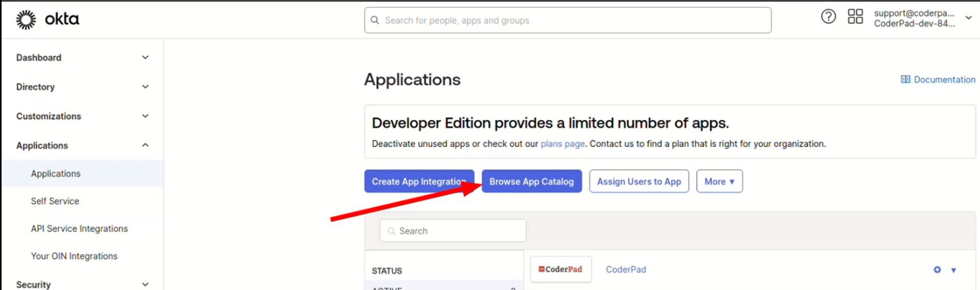Image resolution: width=980 pixels, height=290 pixels.
Task: Expand the Security sidebar section
Action: [x=145, y=284]
